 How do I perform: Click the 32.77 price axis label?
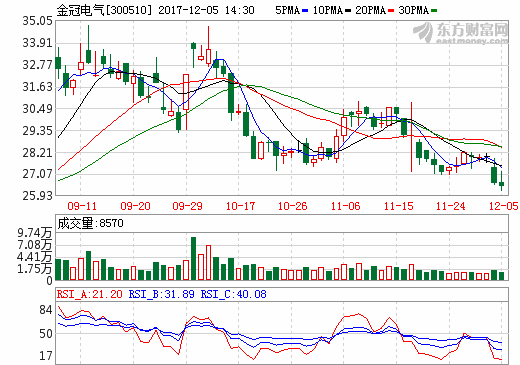tap(37, 65)
